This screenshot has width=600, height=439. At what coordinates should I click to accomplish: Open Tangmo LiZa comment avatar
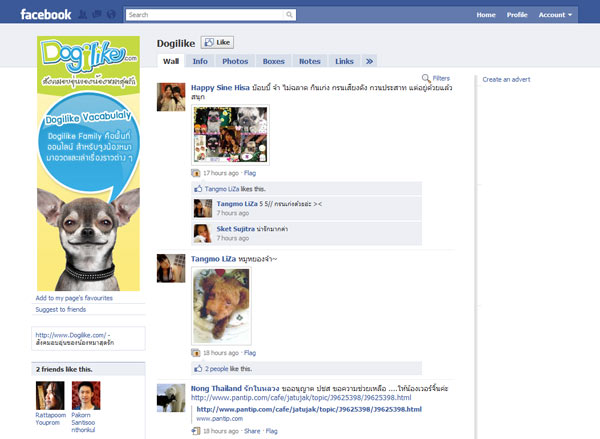(x=203, y=209)
